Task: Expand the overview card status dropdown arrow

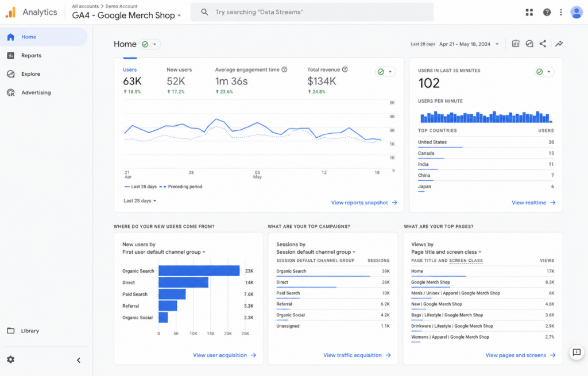Action: [390, 72]
